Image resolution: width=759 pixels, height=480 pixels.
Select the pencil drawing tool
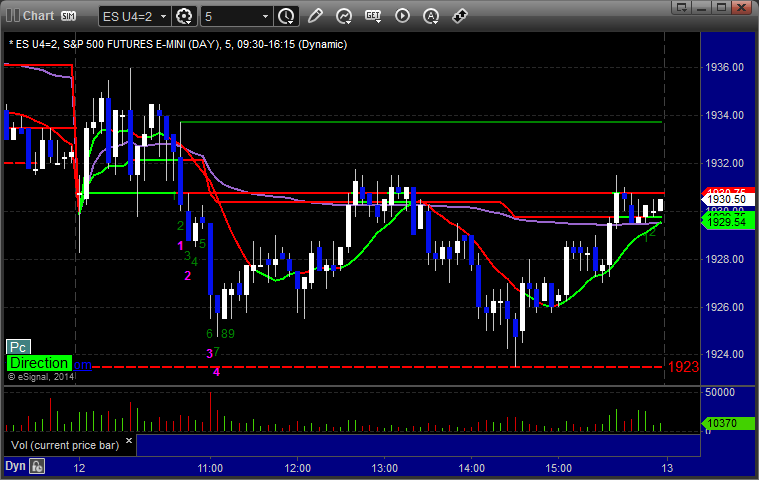click(315, 16)
